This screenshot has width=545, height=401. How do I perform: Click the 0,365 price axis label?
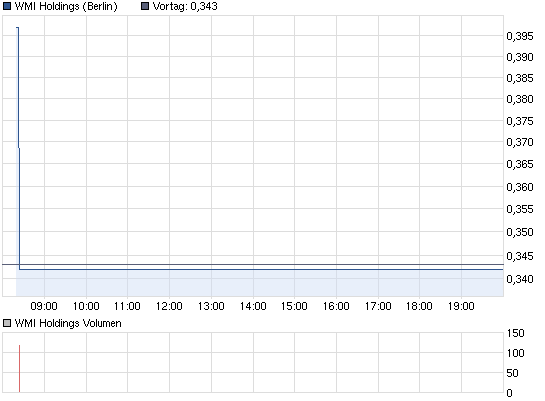520,164
